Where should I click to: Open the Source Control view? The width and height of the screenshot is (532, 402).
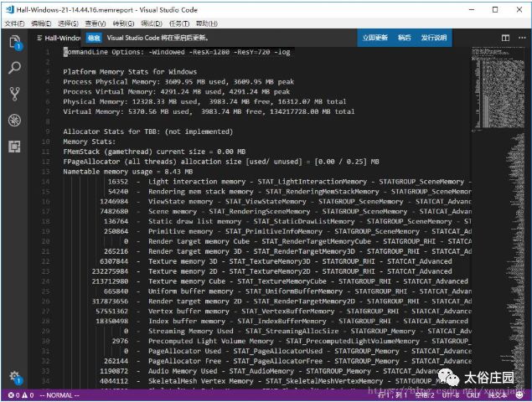pyautogui.click(x=14, y=94)
